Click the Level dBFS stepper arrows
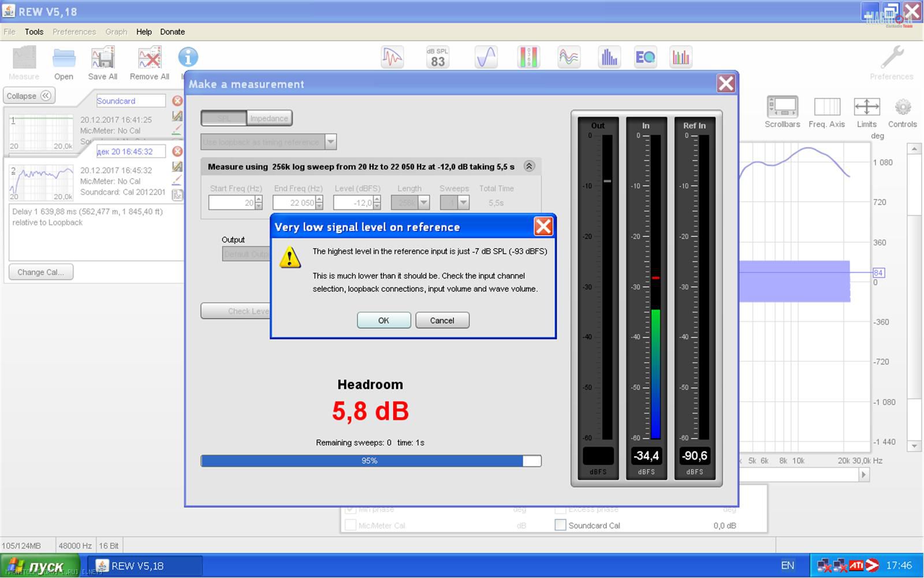The width and height of the screenshot is (924, 578). pos(377,203)
